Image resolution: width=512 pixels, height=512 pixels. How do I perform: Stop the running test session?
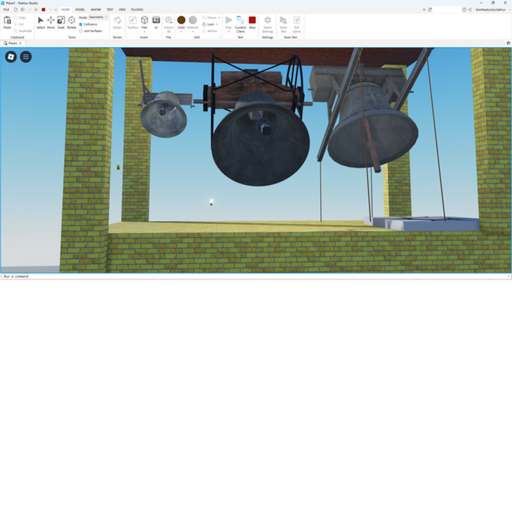(252, 22)
